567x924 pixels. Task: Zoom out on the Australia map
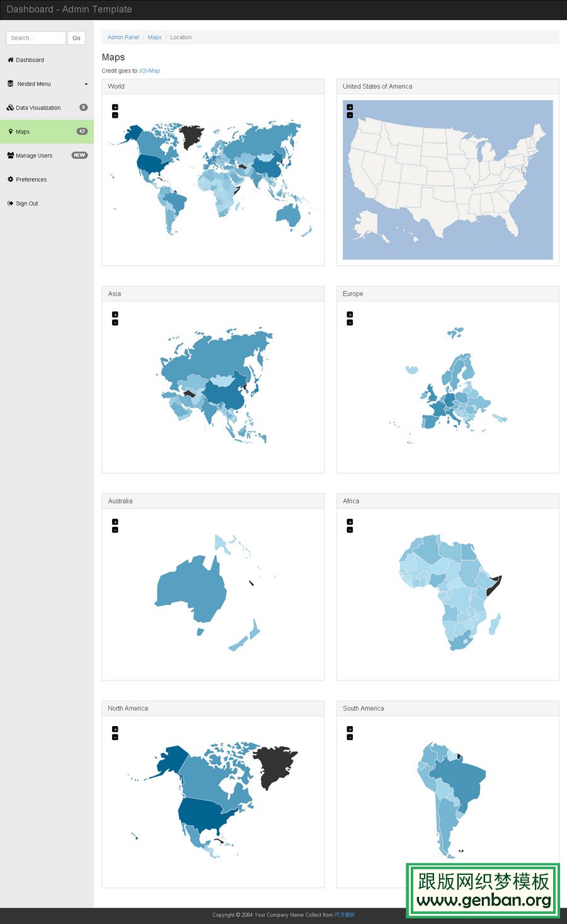point(115,530)
